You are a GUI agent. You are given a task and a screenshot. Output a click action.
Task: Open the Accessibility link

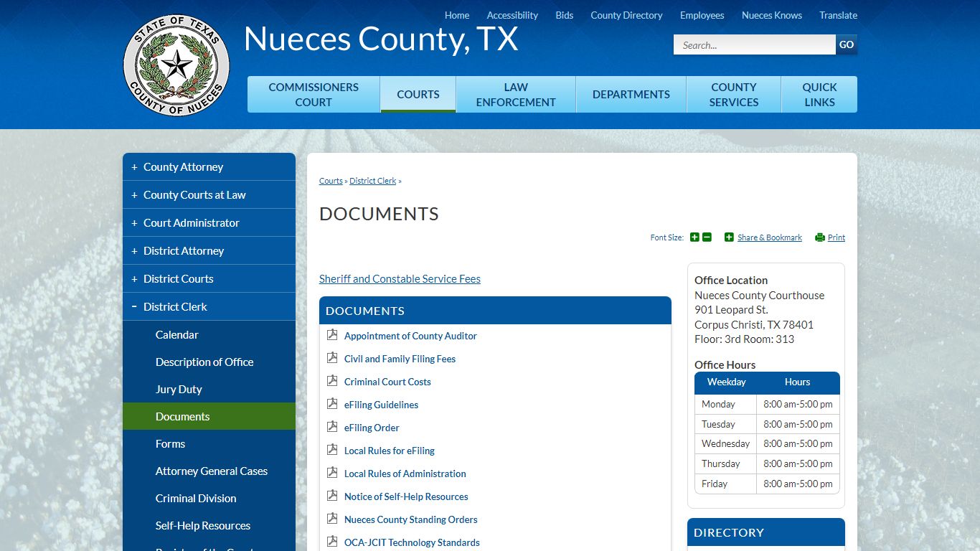(x=512, y=15)
